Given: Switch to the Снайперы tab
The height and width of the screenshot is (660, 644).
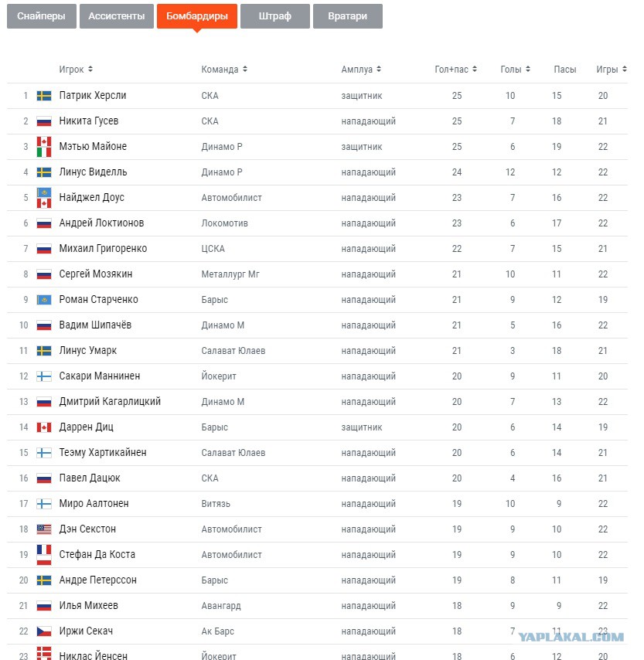Looking at the screenshot, I should 42,16.
